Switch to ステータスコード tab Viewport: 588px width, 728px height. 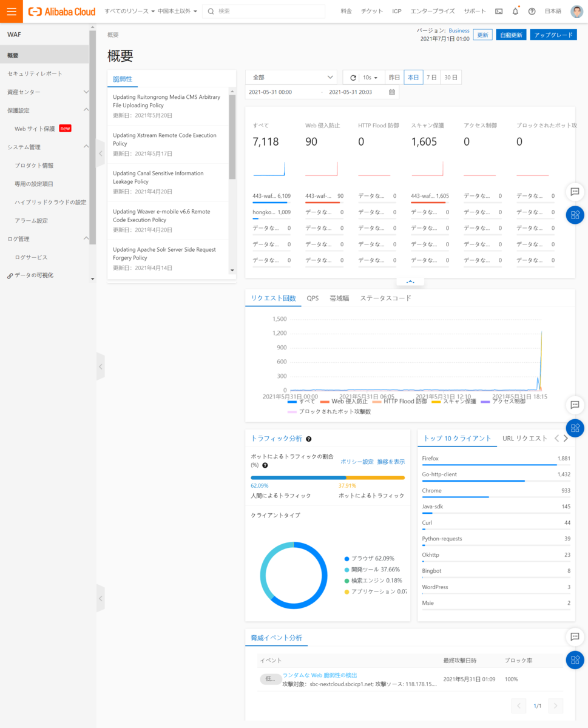[x=386, y=298]
